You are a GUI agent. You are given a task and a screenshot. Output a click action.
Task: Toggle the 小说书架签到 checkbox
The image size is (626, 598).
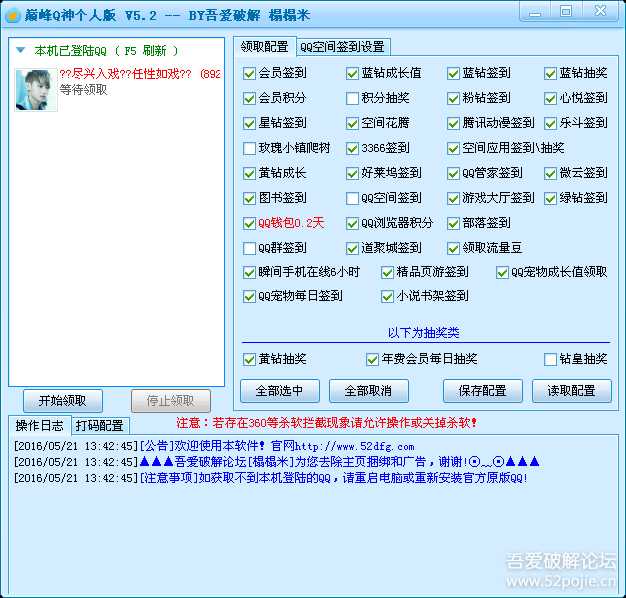pos(387,296)
